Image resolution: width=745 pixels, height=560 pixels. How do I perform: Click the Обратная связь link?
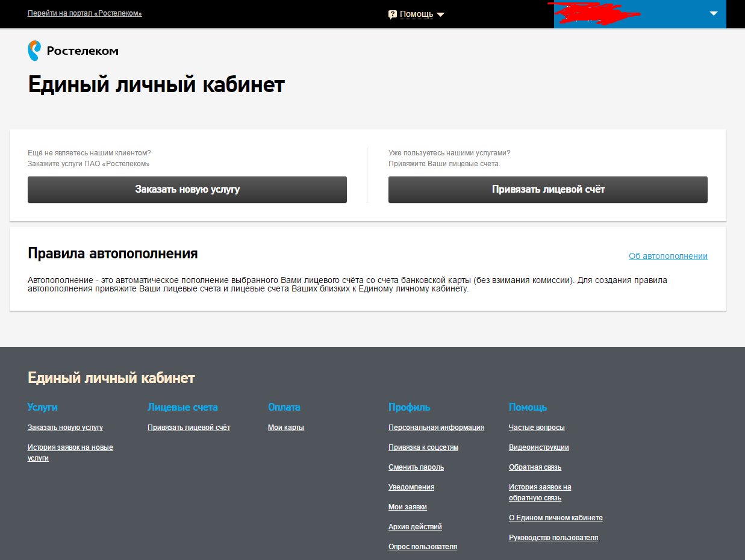tap(535, 467)
